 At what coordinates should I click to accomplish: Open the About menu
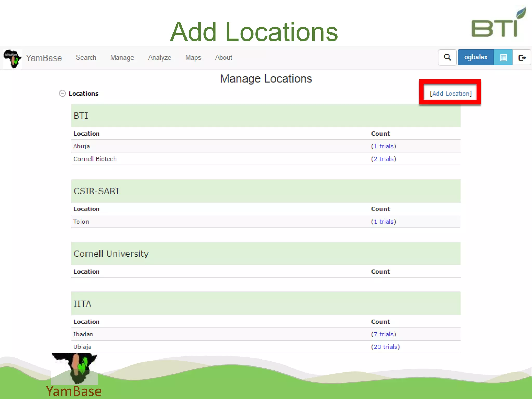[223, 57]
